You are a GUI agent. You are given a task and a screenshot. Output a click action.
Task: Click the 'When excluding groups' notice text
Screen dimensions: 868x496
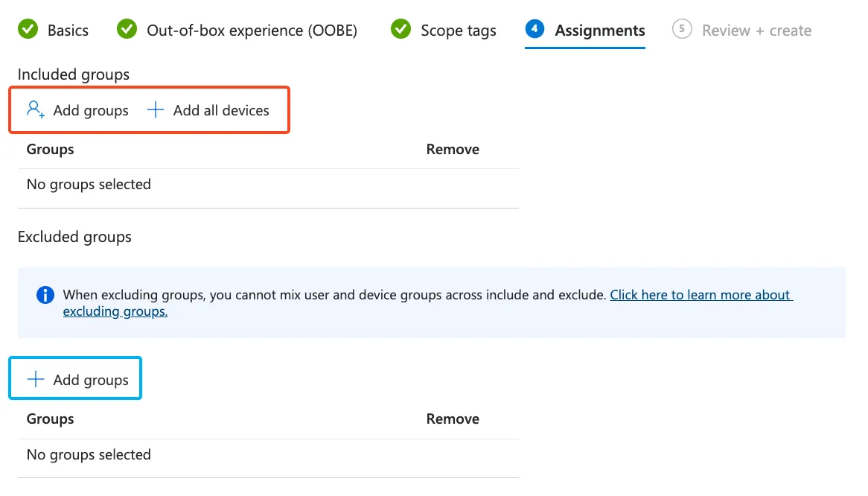tap(334, 295)
